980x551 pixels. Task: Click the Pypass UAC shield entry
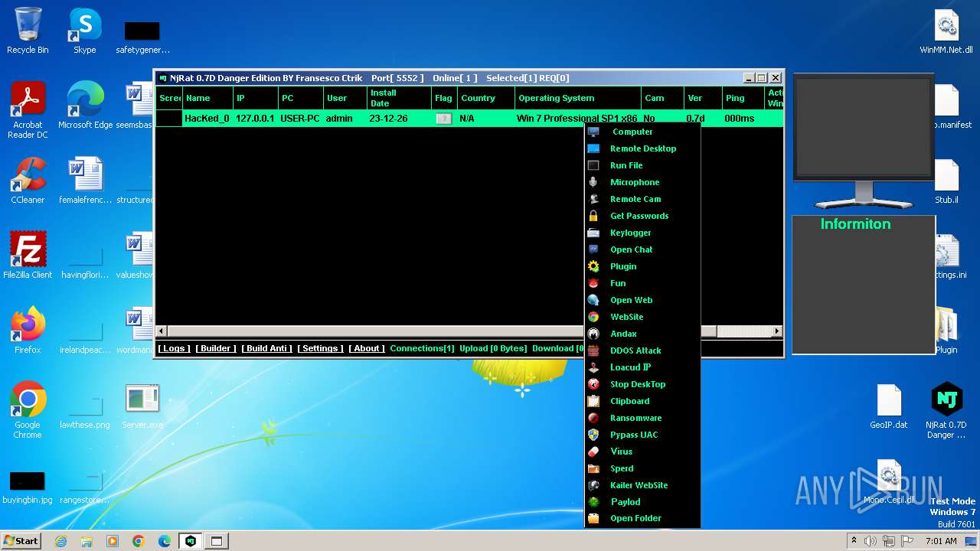tap(642, 435)
